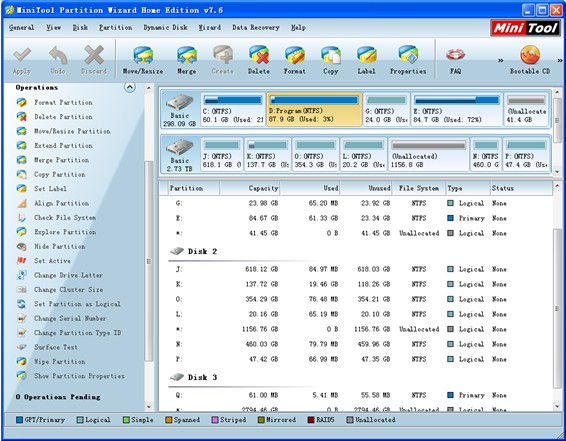Screen dimensions: 566x441
Task: Open the Disk menu
Action: (80, 27)
